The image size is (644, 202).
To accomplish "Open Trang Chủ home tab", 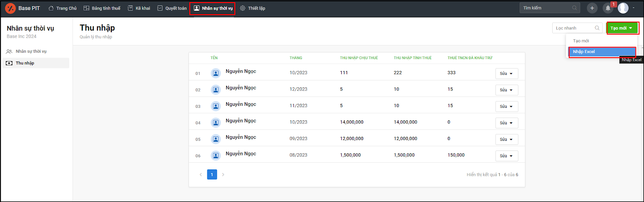I will pyautogui.click(x=62, y=8).
